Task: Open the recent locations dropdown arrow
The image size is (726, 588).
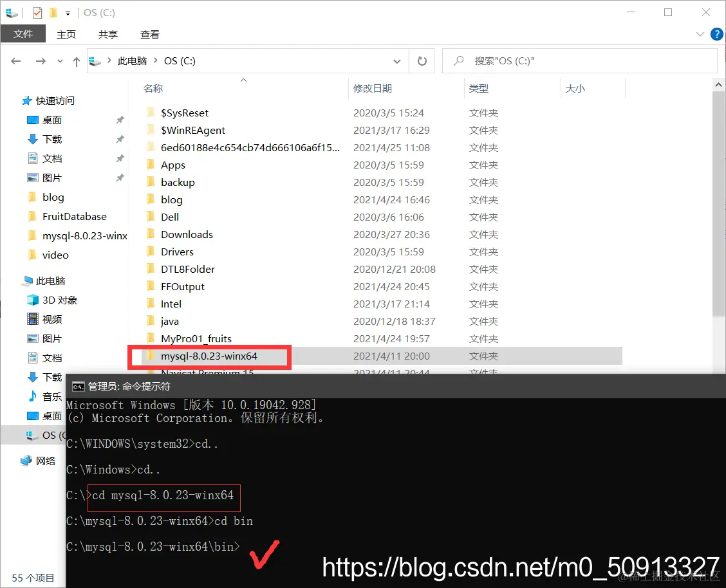Action: click(x=60, y=61)
